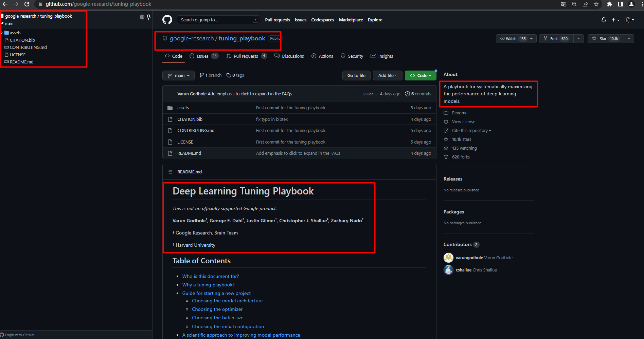Focus the Search or jump to field
The height and width of the screenshot is (339, 644).
pyautogui.click(x=218, y=20)
